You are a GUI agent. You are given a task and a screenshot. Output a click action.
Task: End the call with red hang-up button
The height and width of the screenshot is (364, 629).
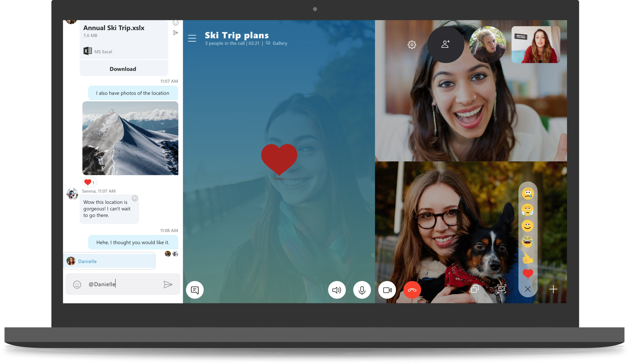click(x=412, y=290)
